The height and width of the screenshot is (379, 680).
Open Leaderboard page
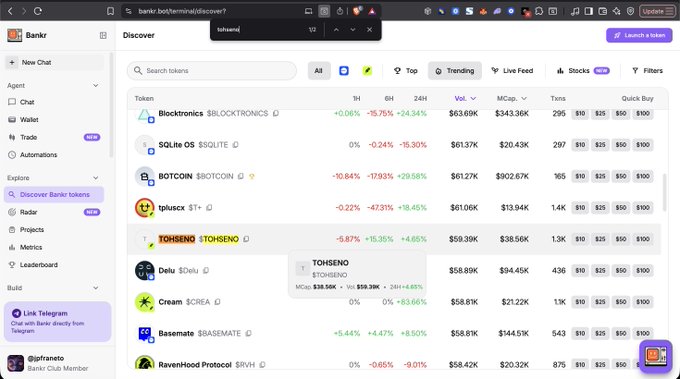(39, 265)
